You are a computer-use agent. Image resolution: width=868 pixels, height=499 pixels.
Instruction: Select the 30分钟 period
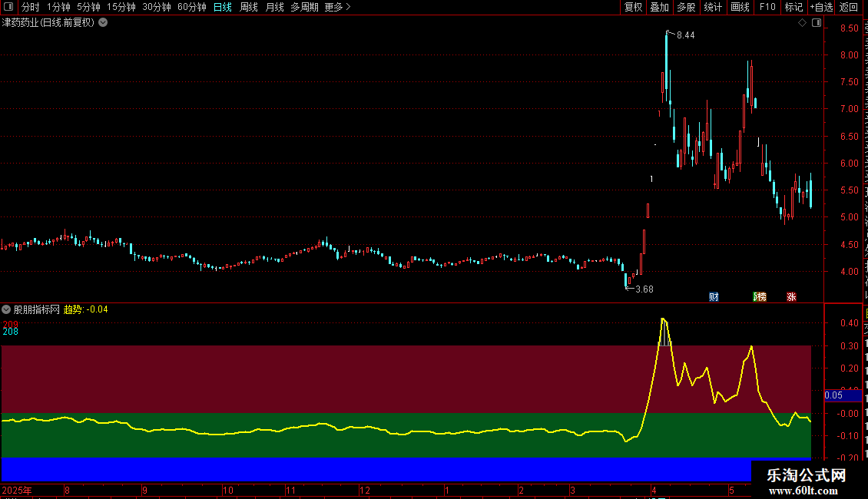156,7
